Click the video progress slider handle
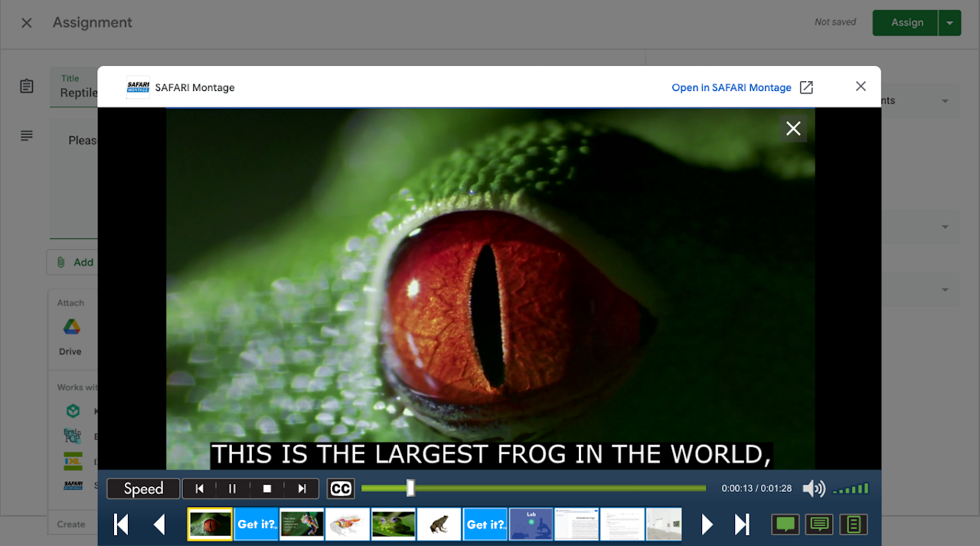Viewport: 980px width, 546px height. click(x=410, y=488)
